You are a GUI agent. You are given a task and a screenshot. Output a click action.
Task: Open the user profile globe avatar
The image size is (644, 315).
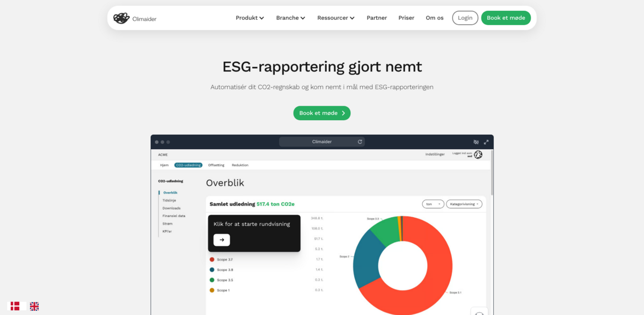pos(478,155)
